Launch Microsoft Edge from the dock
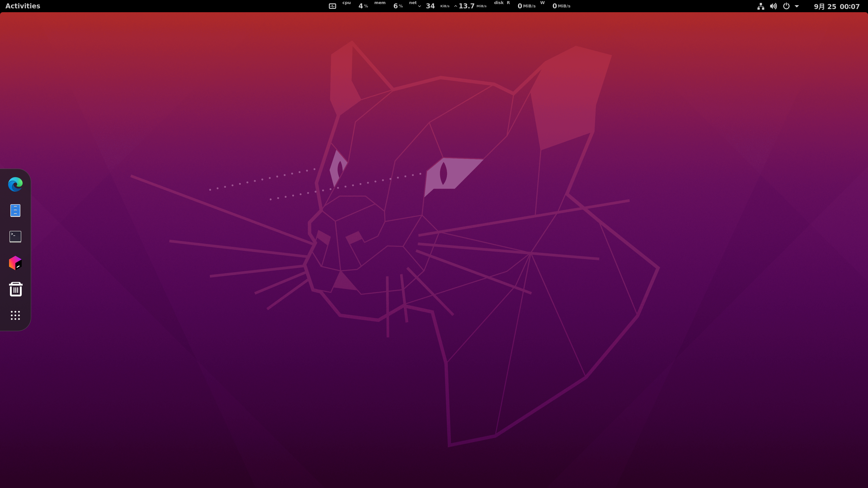 pos(15,184)
